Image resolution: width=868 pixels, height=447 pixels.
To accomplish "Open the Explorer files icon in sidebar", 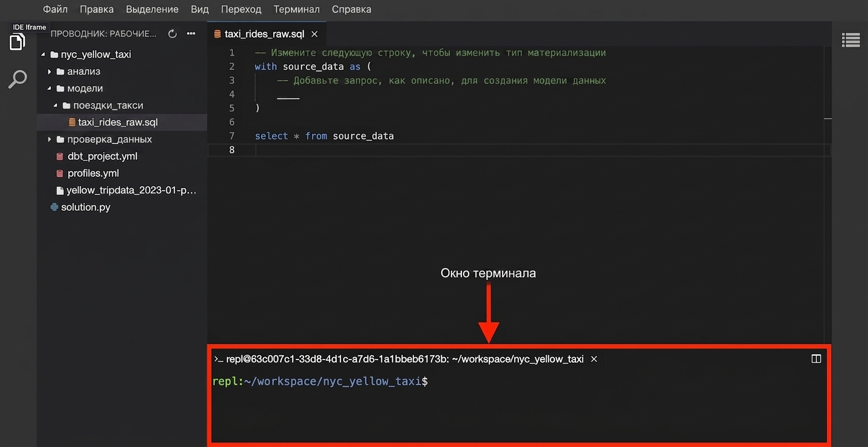I will pyautogui.click(x=18, y=42).
